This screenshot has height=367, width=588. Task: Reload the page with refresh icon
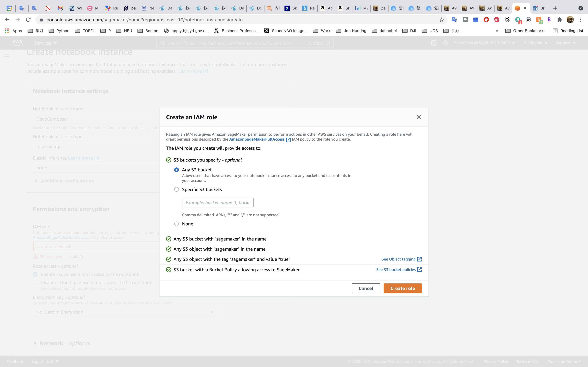pyautogui.click(x=28, y=20)
